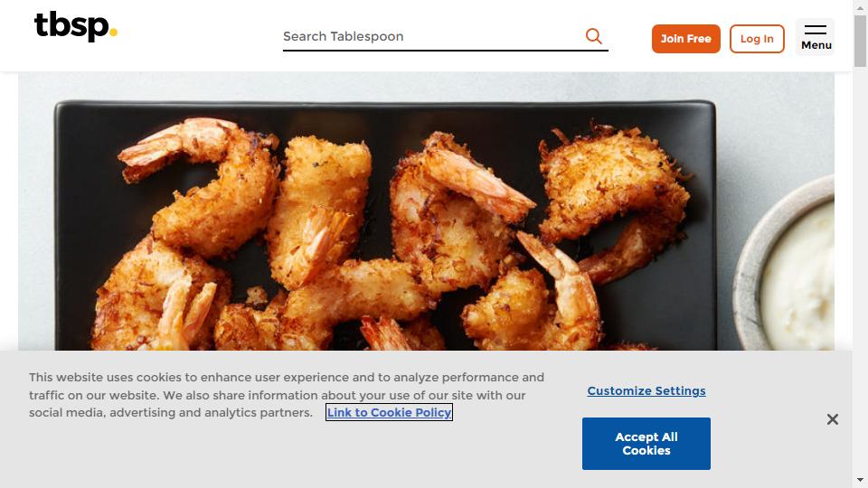Click the yellow dot in tbsp logo
Image resolution: width=868 pixels, height=488 pixels.
[x=113, y=33]
